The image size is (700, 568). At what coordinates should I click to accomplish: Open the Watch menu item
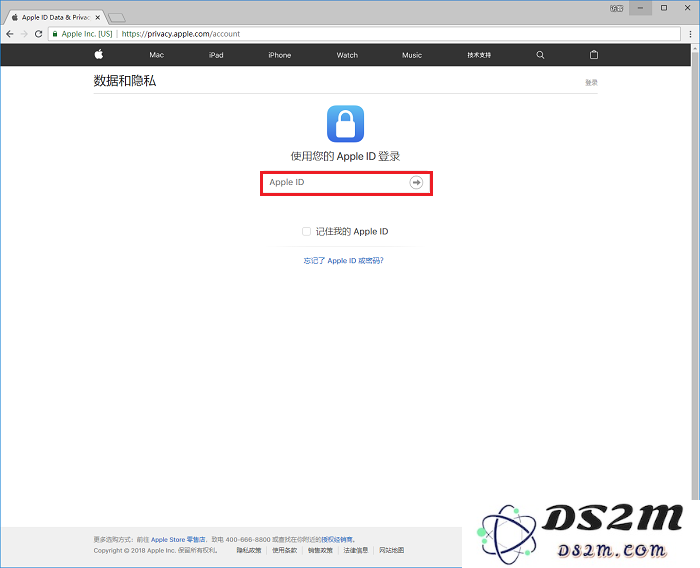point(347,55)
